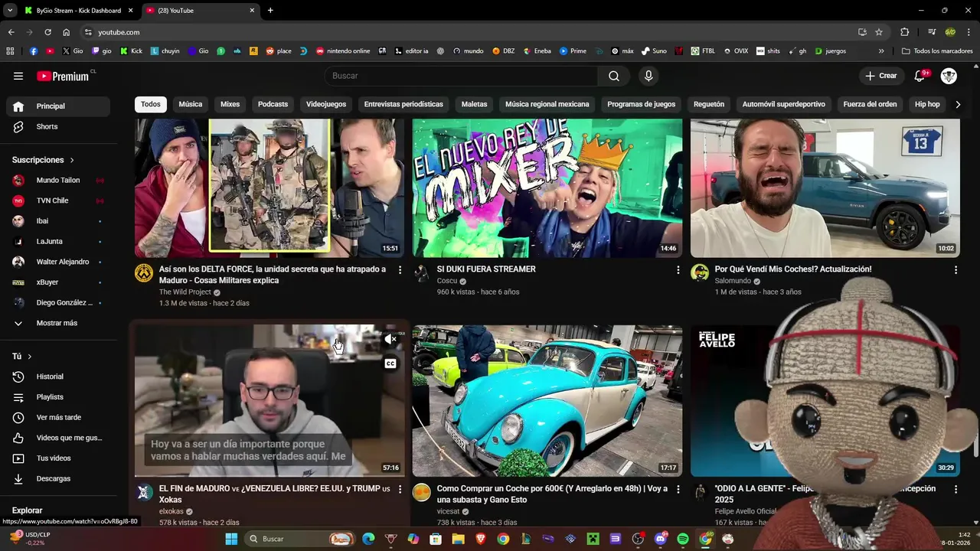Open LaJunta subscription channel
This screenshot has width=980, height=551.
point(58,241)
